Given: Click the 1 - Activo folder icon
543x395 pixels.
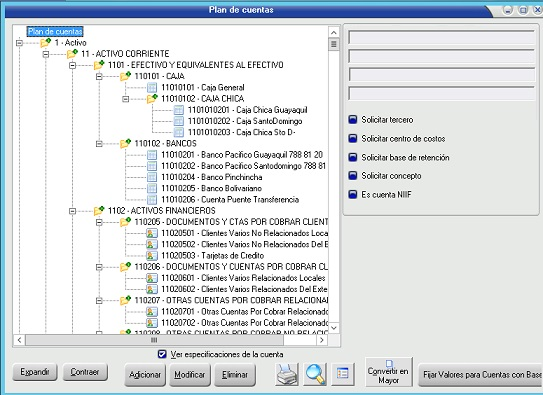Looking at the screenshot, I should click(x=46, y=43).
